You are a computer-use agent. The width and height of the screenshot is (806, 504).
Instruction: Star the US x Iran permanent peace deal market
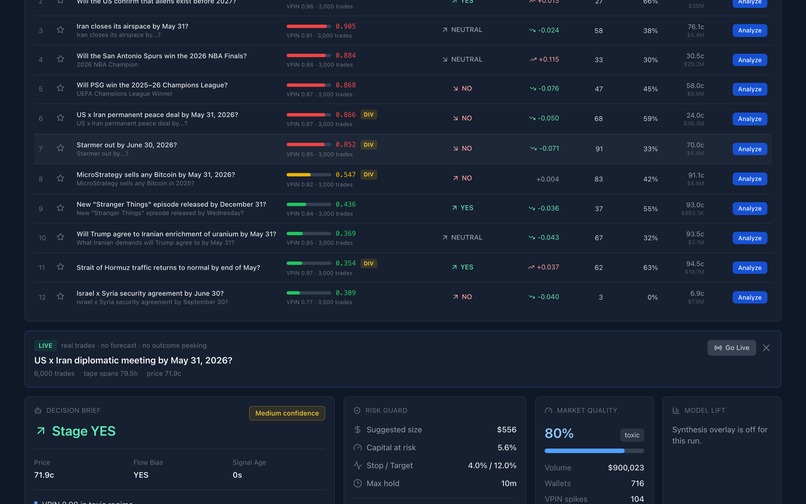point(61,118)
